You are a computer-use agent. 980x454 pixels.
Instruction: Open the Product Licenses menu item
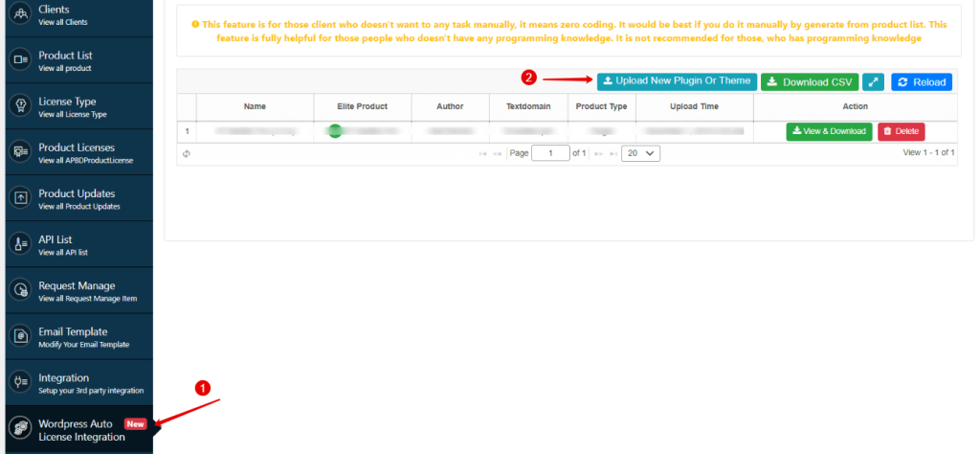(77, 152)
